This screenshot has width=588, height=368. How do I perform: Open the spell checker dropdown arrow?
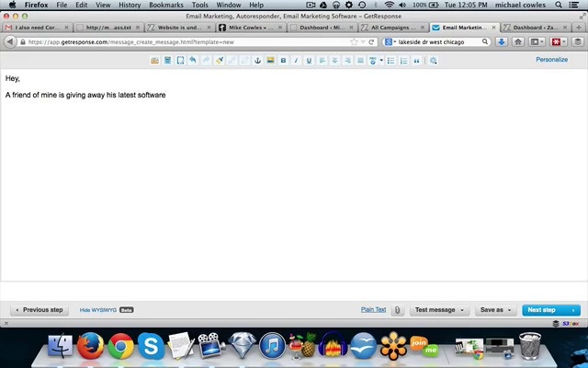tap(381, 61)
